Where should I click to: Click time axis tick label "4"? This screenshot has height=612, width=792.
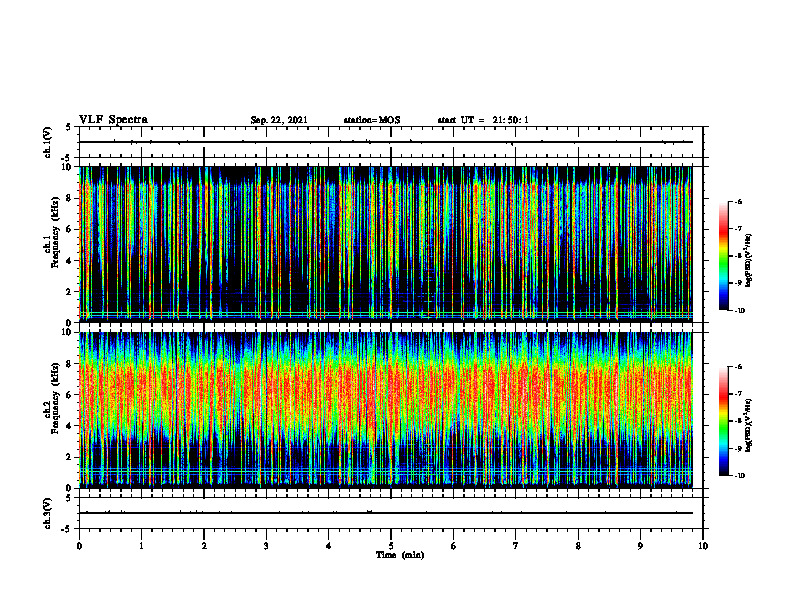click(x=328, y=546)
